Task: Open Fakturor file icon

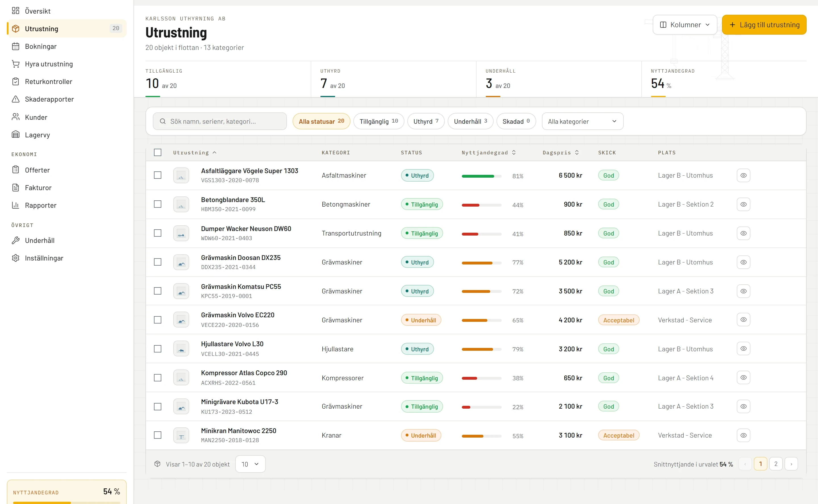Action: click(16, 188)
